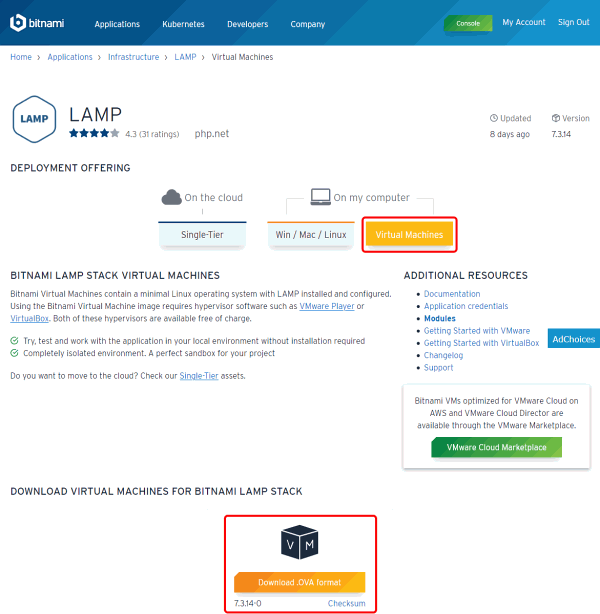Select the Win / Mac / Linux tab
The width and height of the screenshot is (600, 614).
(311, 235)
